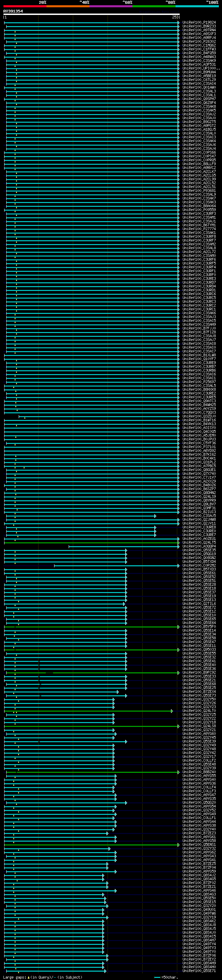Image resolution: width=222 pixels, height=980 pixels.
Task: Click the Large gaps legend text
Action: click(x=43, y=977)
